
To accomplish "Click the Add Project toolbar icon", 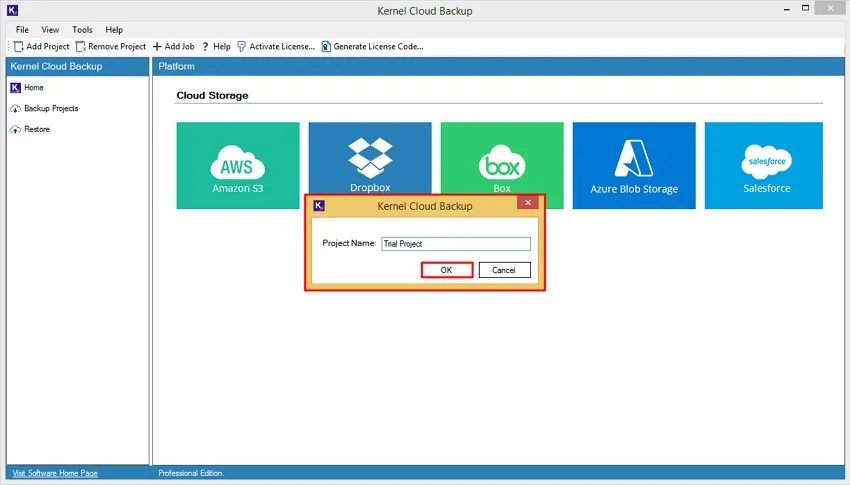I will [x=18, y=47].
